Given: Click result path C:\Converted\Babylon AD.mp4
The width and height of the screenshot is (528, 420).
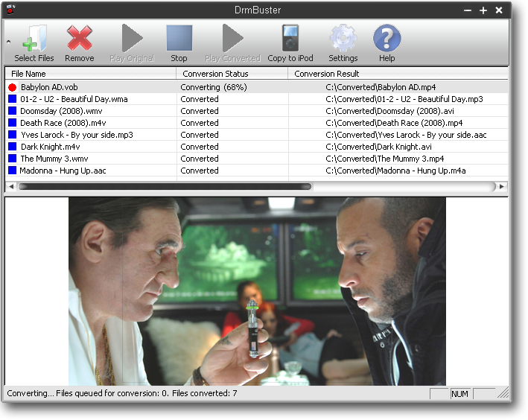Looking at the screenshot, I should [381, 87].
